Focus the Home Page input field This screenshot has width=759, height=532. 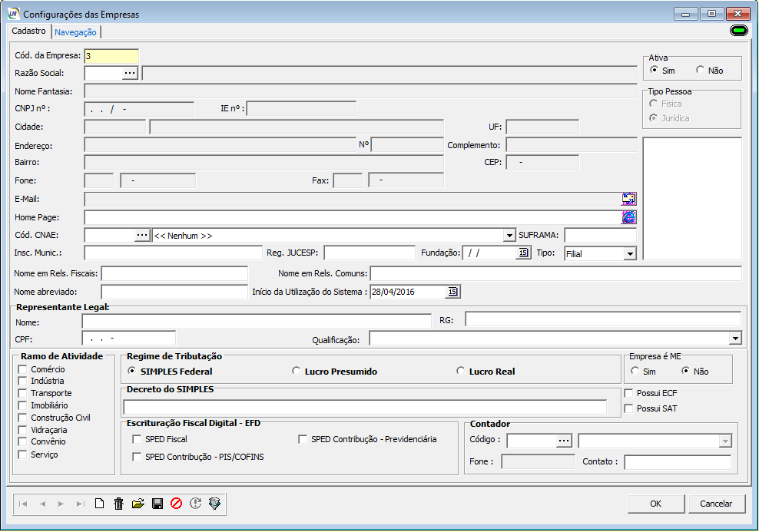353,218
